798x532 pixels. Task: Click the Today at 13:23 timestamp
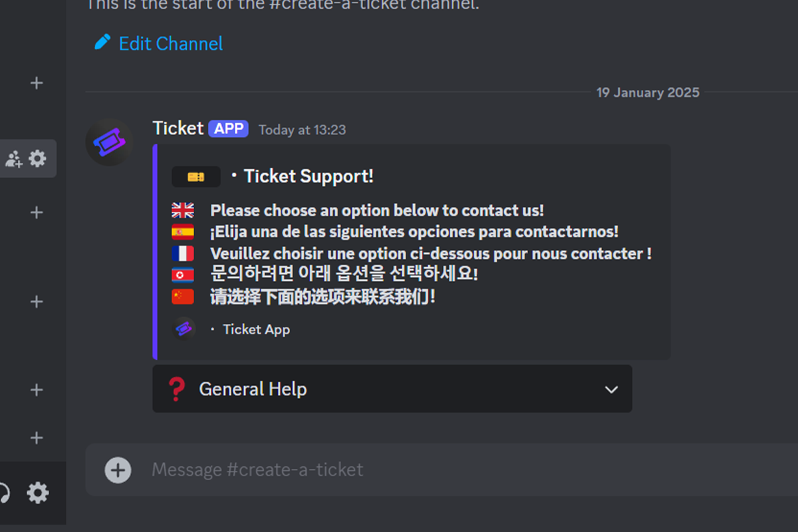click(302, 130)
